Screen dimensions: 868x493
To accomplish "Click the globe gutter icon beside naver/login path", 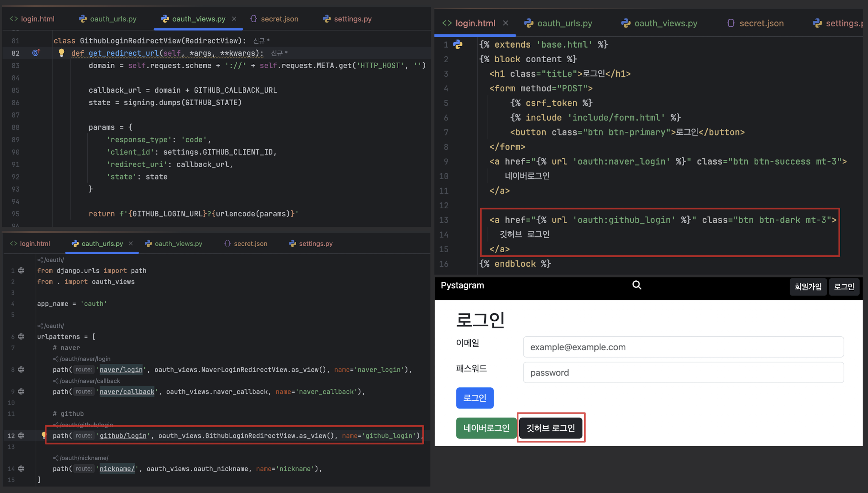I will point(21,370).
